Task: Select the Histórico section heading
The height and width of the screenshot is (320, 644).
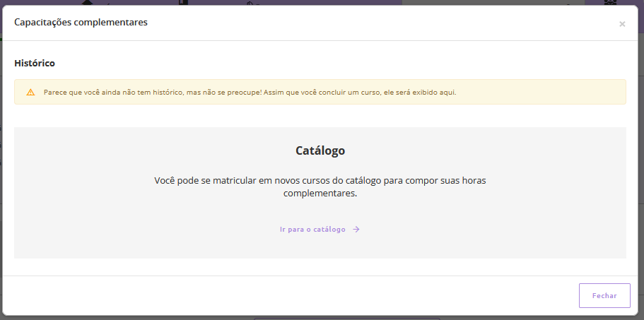Action: point(35,64)
